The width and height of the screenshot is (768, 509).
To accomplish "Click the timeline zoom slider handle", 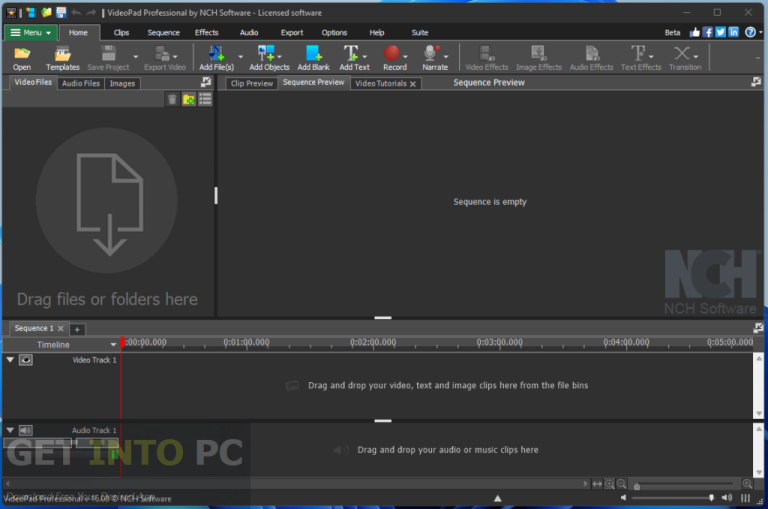I will coord(637,486).
